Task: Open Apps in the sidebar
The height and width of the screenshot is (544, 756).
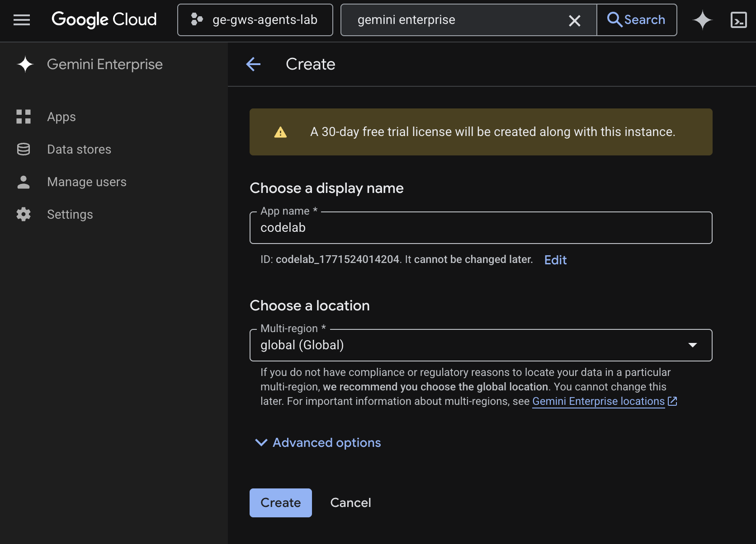Action: [61, 117]
